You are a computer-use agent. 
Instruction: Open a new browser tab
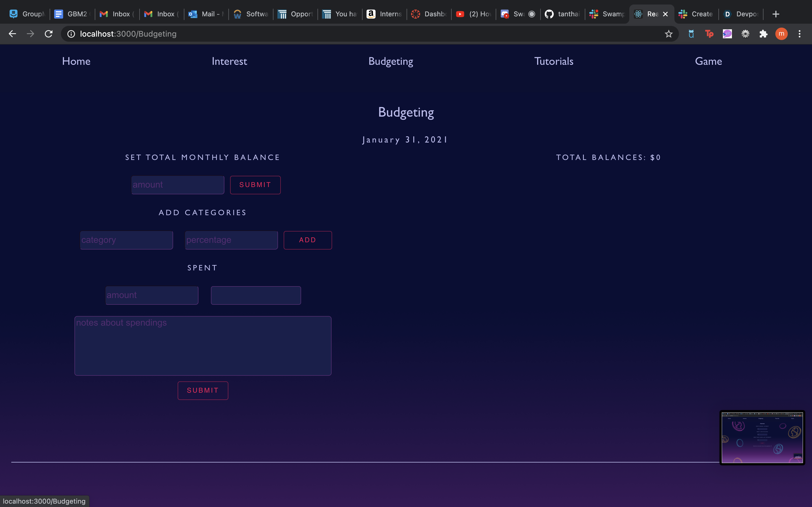pyautogui.click(x=775, y=14)
